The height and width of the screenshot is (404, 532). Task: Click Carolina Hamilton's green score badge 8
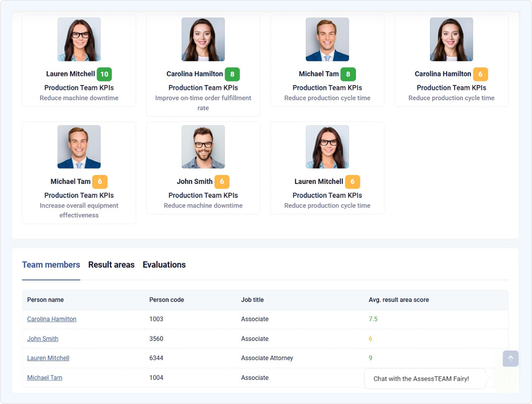(232, 74)
